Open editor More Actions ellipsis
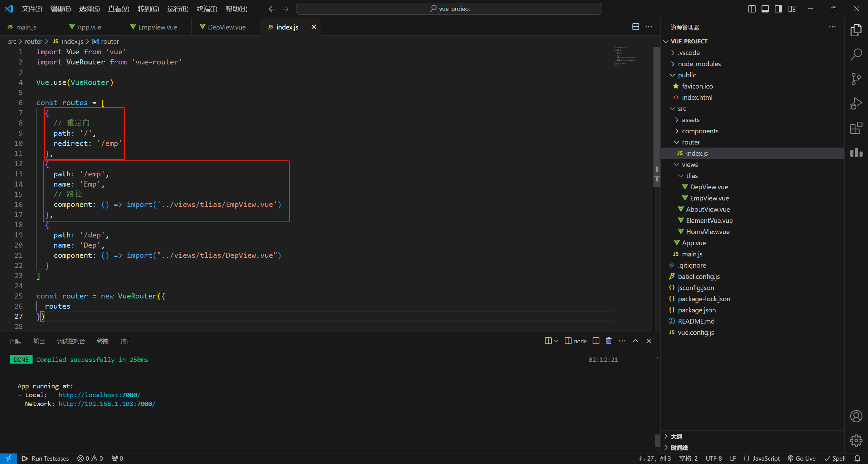The height and width of the screenshot is (464, 868). (x=649, y=27)
